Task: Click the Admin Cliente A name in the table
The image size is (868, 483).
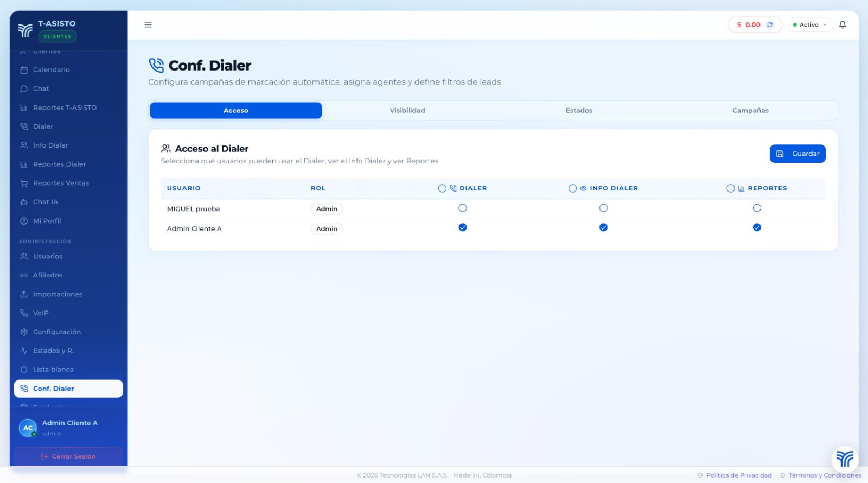Action: pos(194,229)
